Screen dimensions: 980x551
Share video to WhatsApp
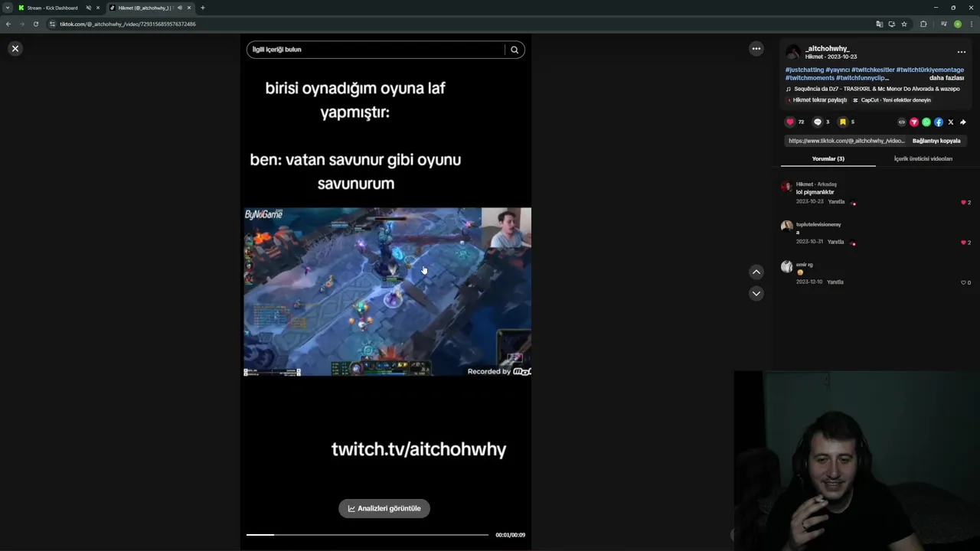click(926, 122)
